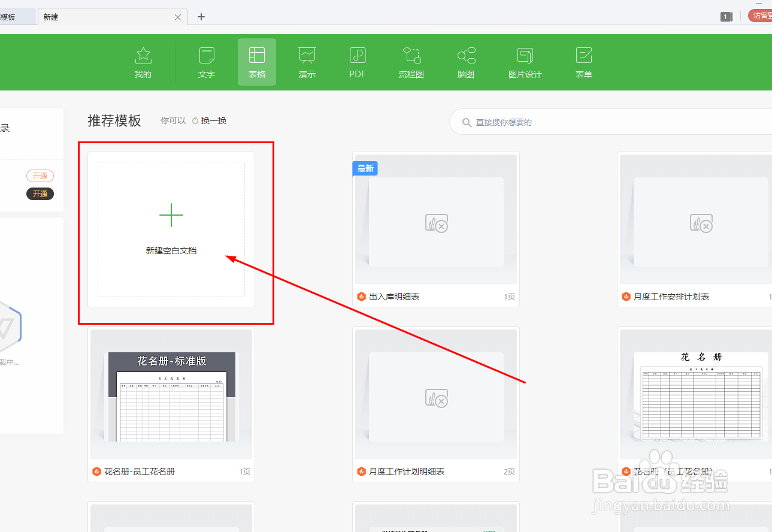Screen dimensions: 772x532
Task: Click the 最新 label on template
Action: coord(365,168)
